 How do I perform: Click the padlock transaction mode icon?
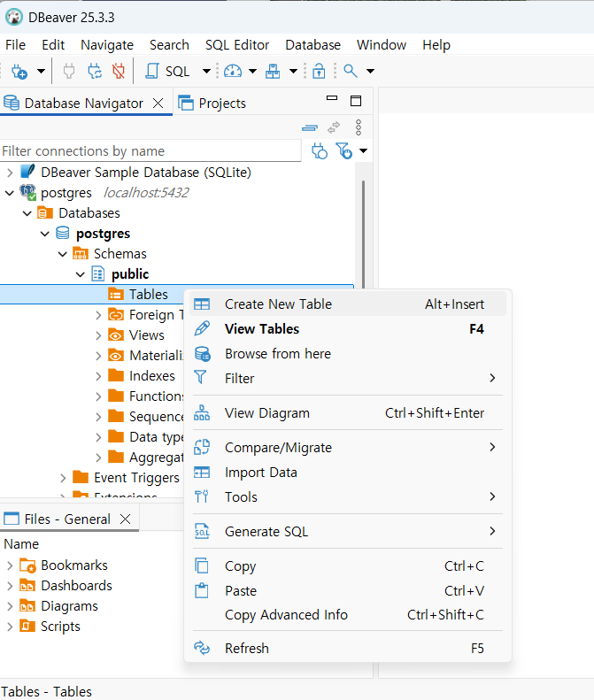319,71
